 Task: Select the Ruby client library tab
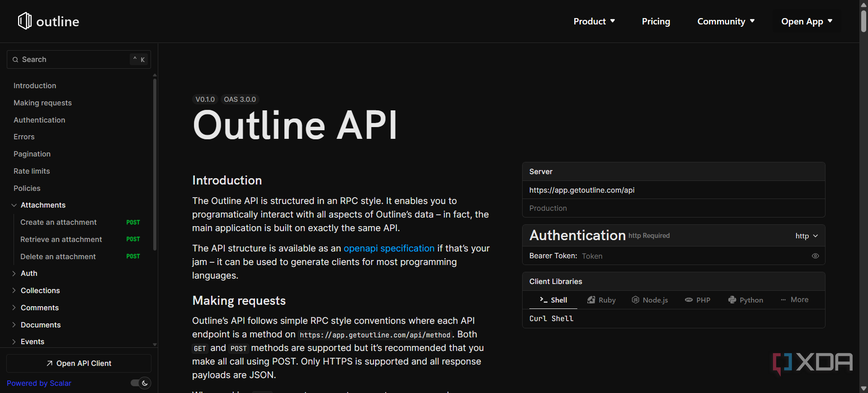click(601, 300)
